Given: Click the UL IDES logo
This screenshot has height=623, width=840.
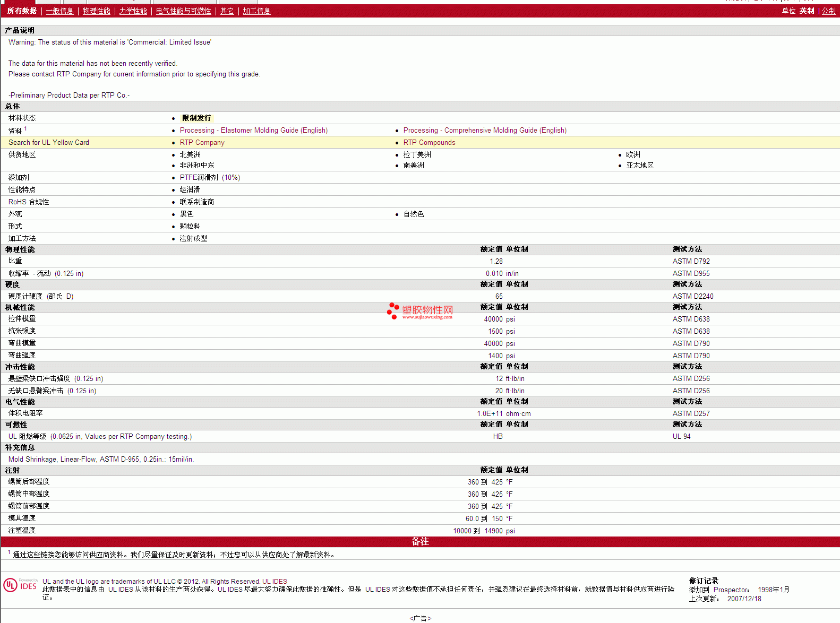Looking at the screenshot, I should tap(20, 585).
